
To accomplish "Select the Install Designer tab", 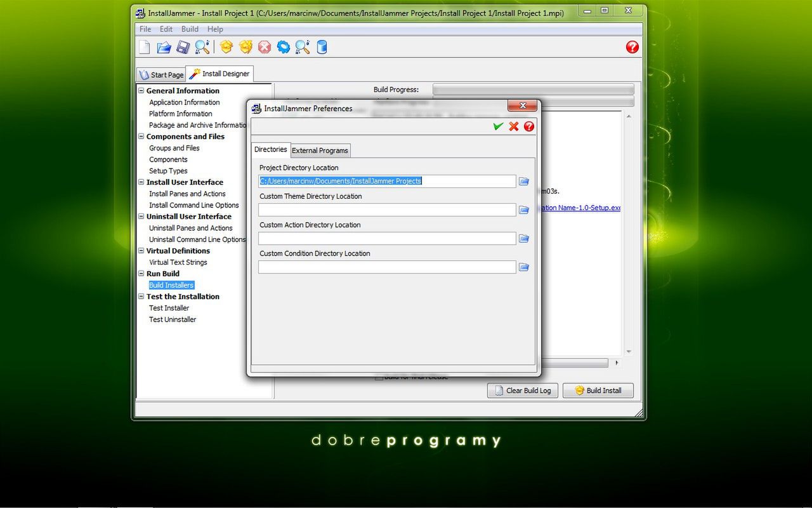I will 220,74.
